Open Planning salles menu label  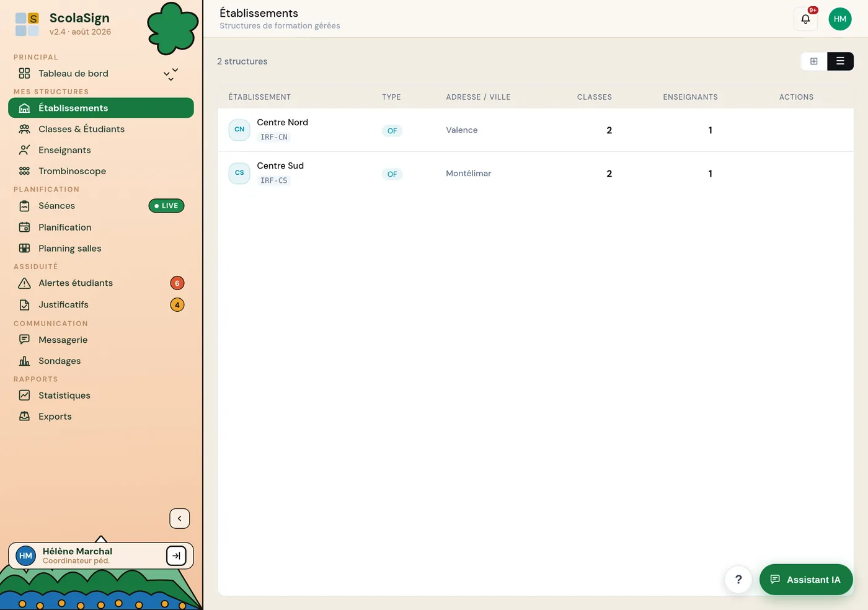coord(69,249)
